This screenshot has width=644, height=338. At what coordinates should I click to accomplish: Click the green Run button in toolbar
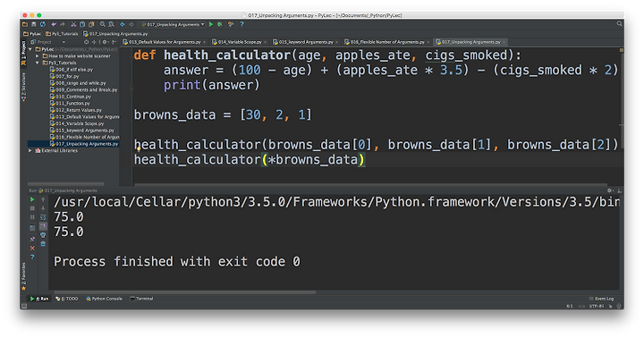coord(211,24)
